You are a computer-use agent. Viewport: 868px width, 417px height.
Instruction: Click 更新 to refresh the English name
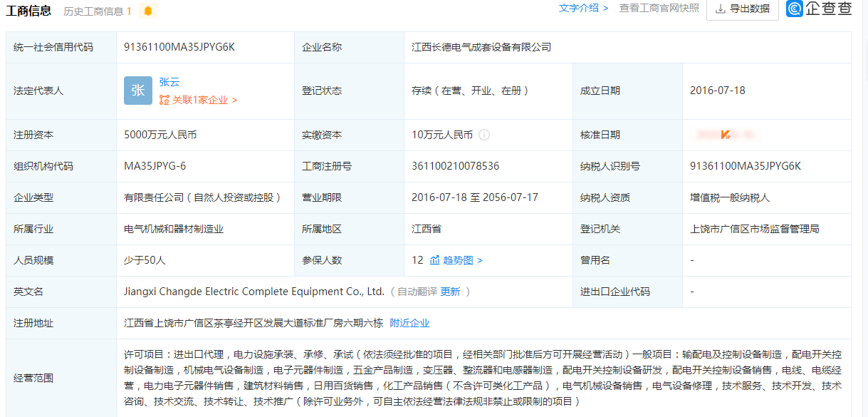click(x=450, y=292)
